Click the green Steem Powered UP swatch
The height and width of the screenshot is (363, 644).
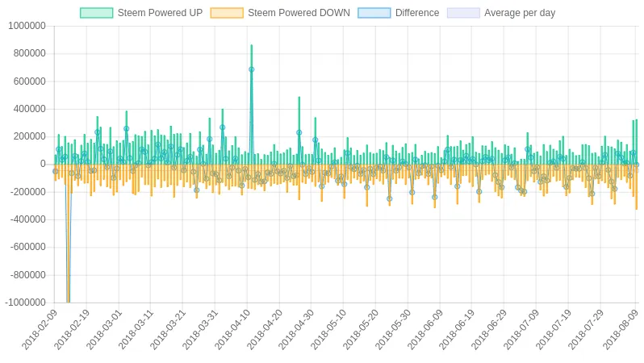point(97,13)
